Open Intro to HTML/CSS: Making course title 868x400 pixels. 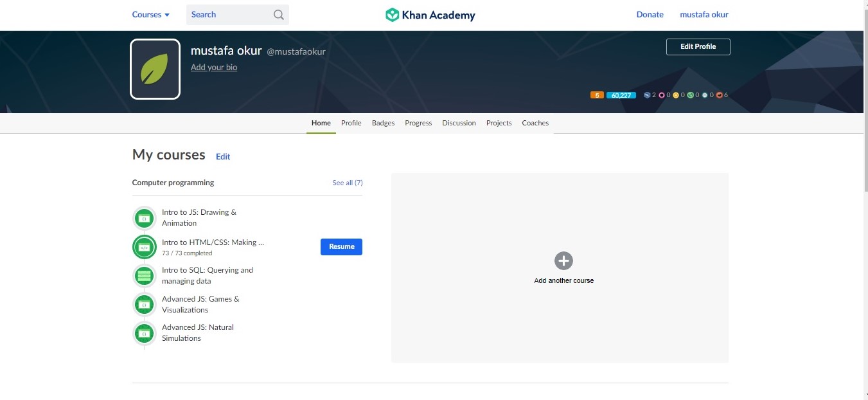213,242
